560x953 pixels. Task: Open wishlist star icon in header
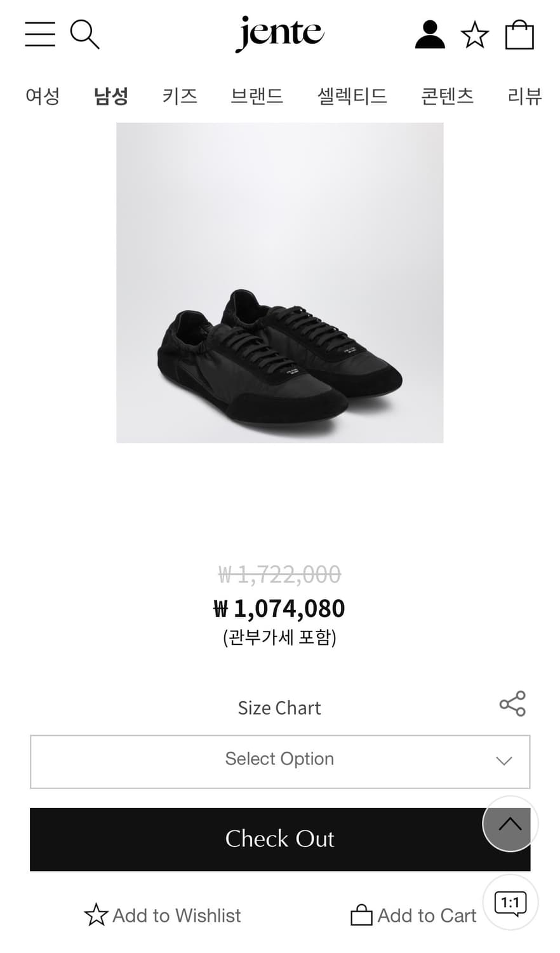click(475, 35)
